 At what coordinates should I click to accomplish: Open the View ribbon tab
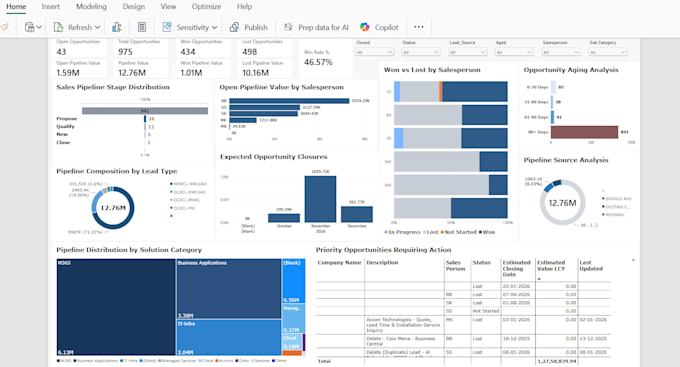pyautogui.click(x=168, y=7)
